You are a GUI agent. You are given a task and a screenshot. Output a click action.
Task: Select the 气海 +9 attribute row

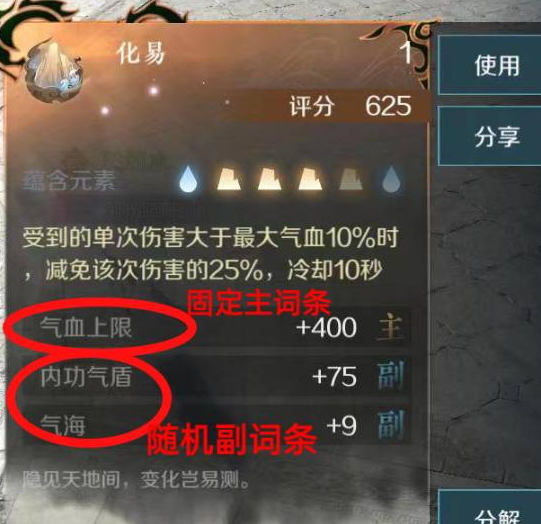click(x=216, y=425)
